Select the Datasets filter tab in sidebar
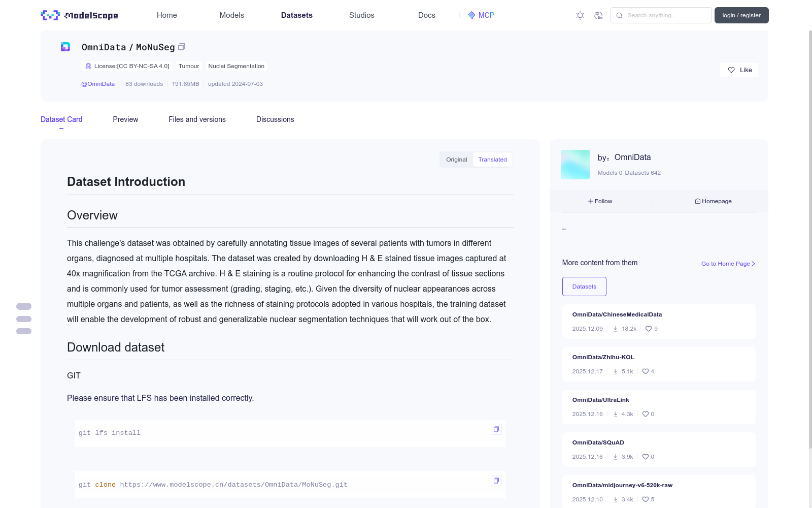This screenshot has width=812, height=508. pos(584,287)
